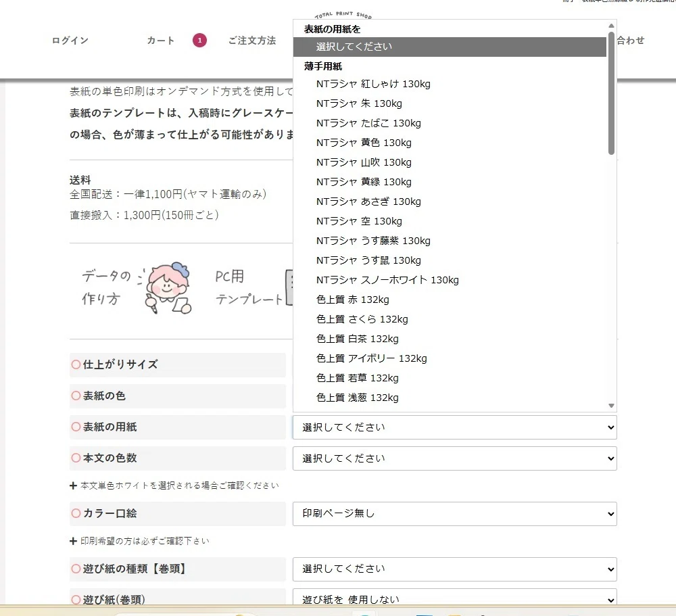The width and height of the screenshot is (676, 616).
Task: Select the 選択してください option in the open list
Action: pos(450,47)
